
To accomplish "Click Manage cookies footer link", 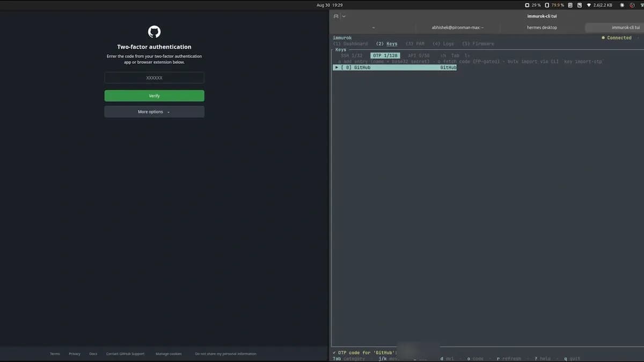I will tap(169, 354).
